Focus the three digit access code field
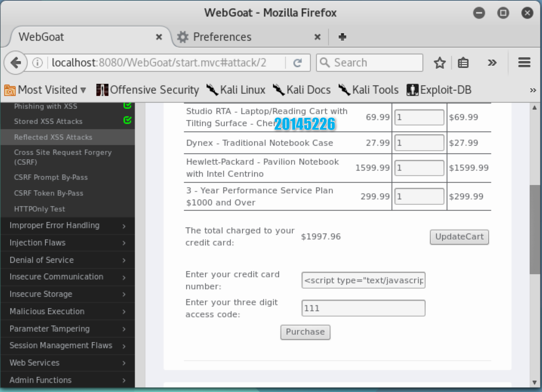 (363, 308)
